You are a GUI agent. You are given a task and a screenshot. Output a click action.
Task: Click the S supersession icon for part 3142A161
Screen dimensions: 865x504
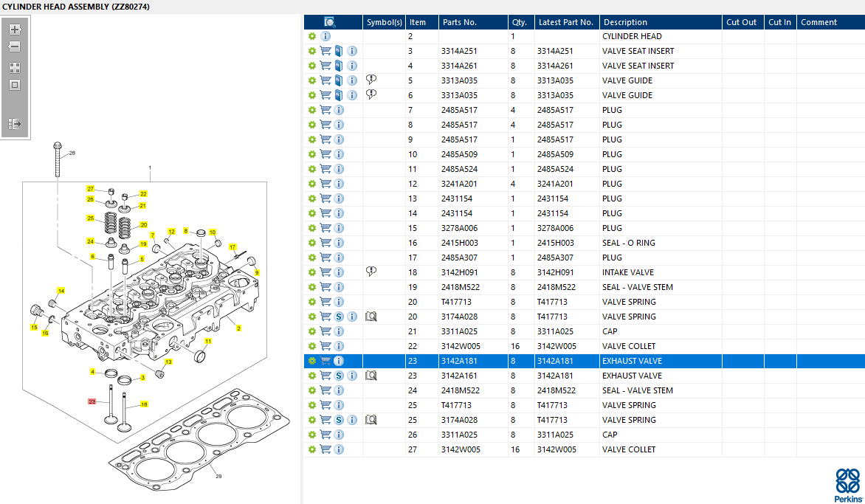[x=339, y=376]
